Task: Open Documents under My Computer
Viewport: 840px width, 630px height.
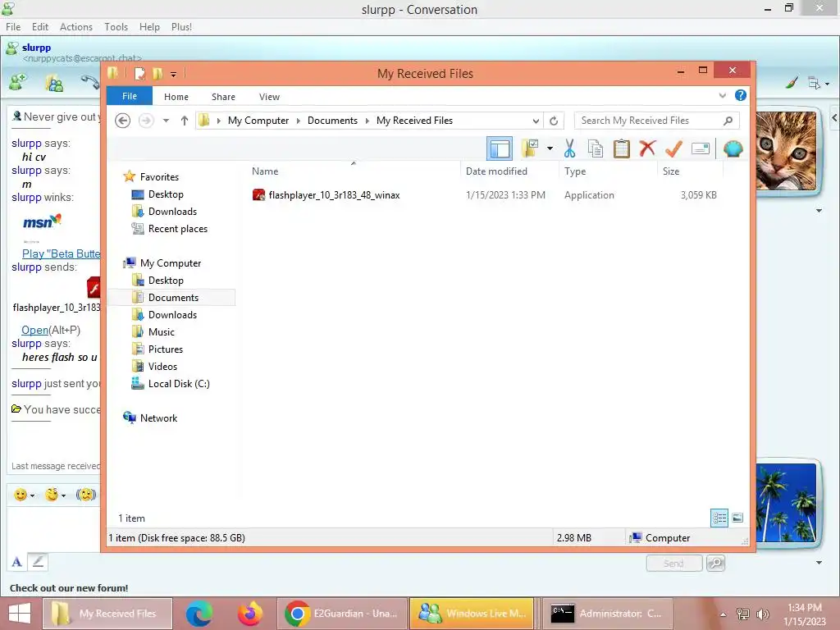Action: tap(171, 297)
